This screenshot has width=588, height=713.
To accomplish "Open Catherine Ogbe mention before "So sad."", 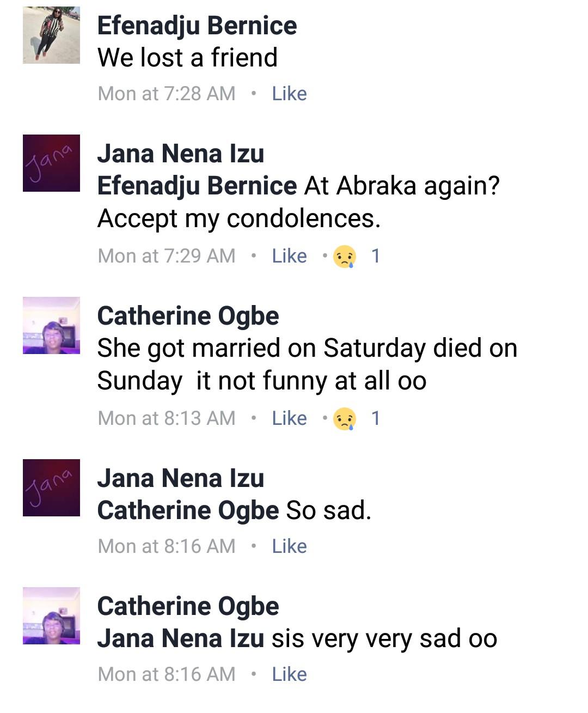I will point(188,510).
